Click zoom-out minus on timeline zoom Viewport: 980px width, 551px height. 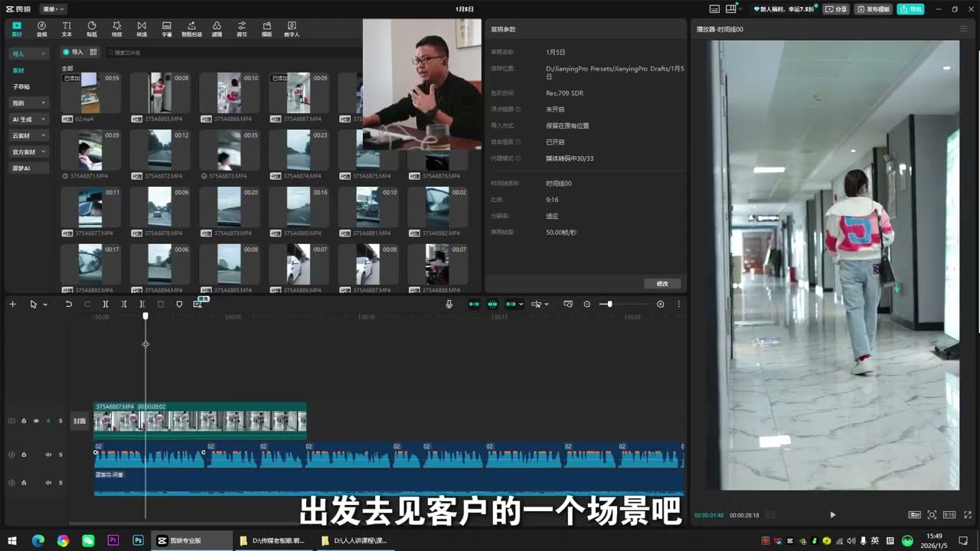click(x=587, y=304)
